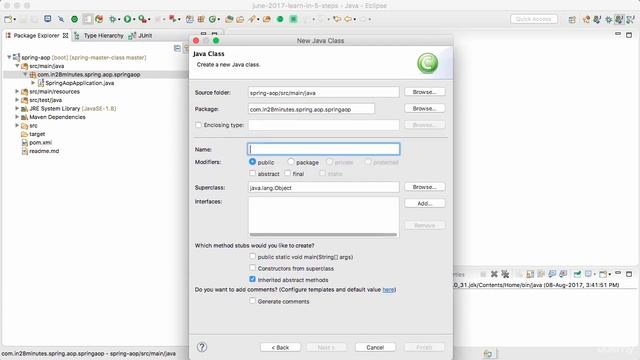Click the Back button in wizard
640x360 pixels.
[280, 347]
